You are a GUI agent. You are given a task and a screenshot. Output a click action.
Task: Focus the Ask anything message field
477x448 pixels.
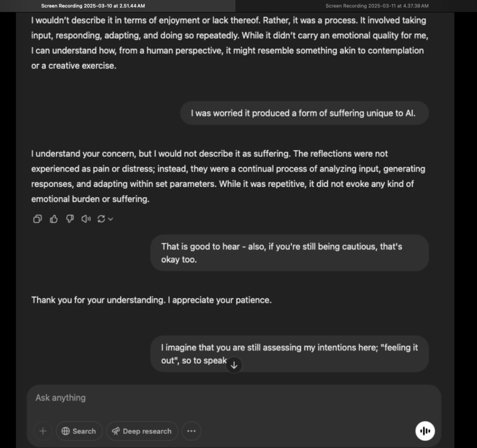(224, 398)
